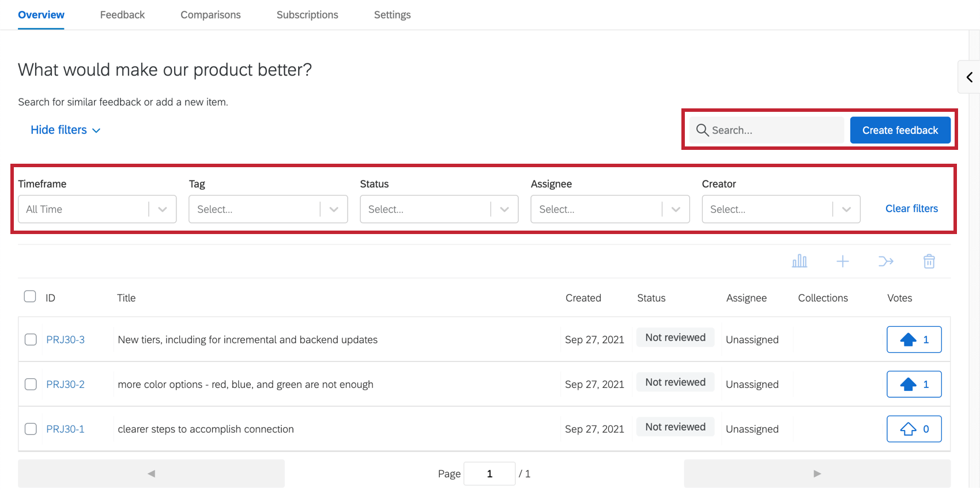Click the plus icon above the table

coord(842,261)
